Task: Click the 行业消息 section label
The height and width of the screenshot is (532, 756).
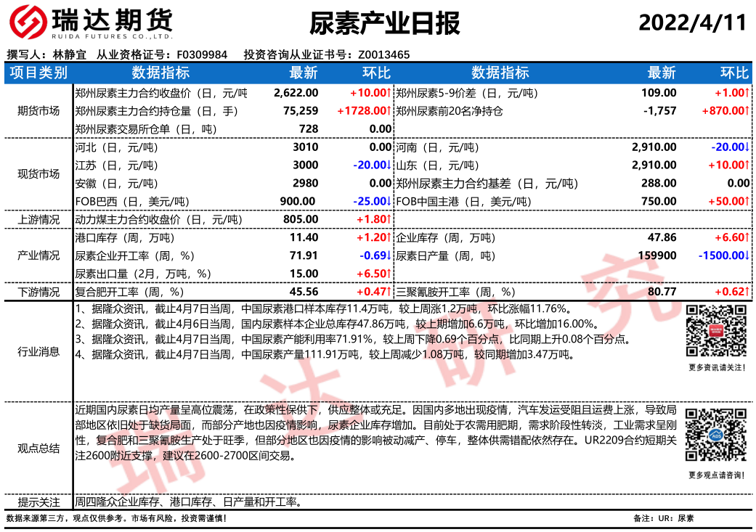Action: (x=38, y=352)
